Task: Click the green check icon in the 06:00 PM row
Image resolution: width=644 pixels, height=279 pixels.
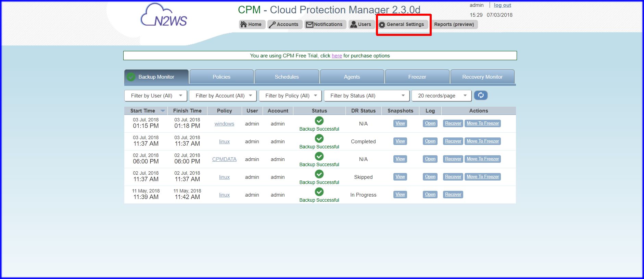Action: [319, 156]
